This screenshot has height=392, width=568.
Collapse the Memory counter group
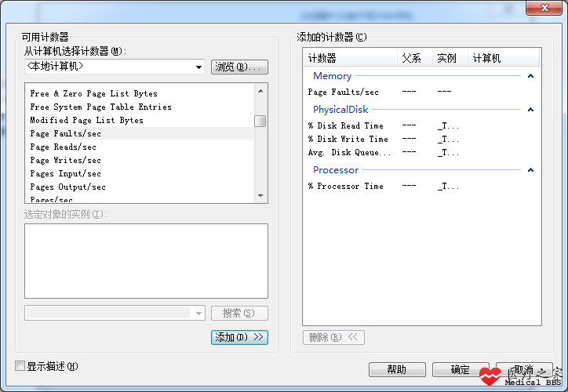[530, 76]
